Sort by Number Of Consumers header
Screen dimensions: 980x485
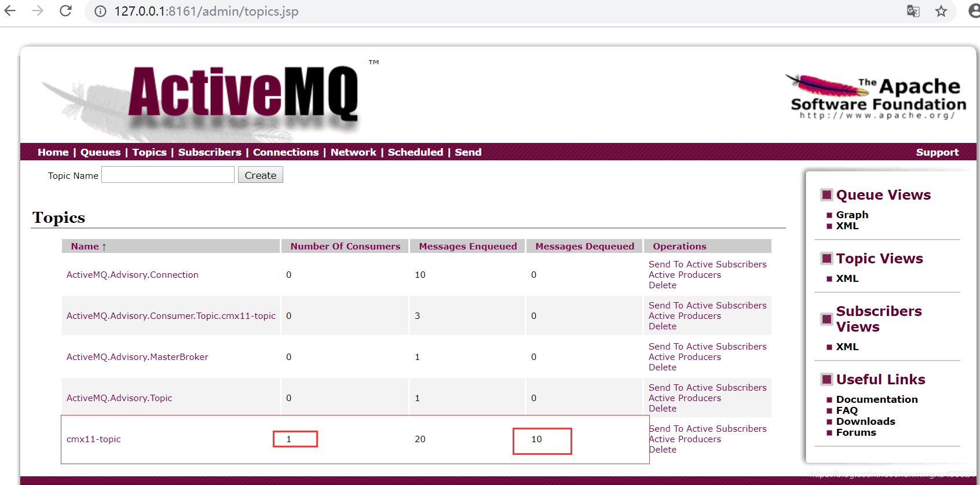point(345,246)
